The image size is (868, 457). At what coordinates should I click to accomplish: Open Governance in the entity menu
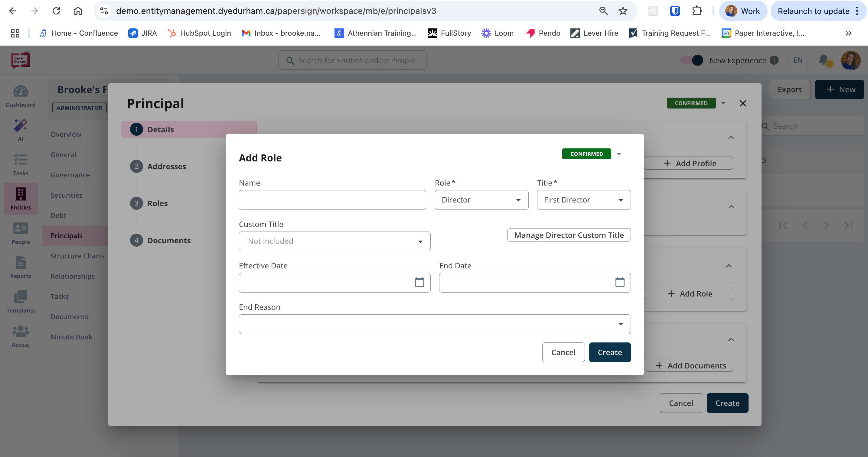[x=70, y=175]
